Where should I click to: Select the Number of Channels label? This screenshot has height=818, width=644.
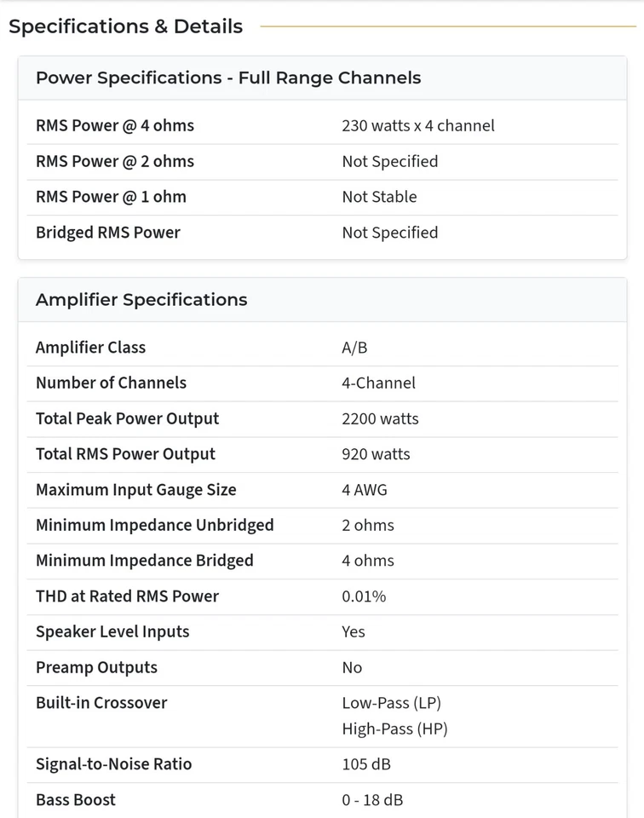[111, 383]
